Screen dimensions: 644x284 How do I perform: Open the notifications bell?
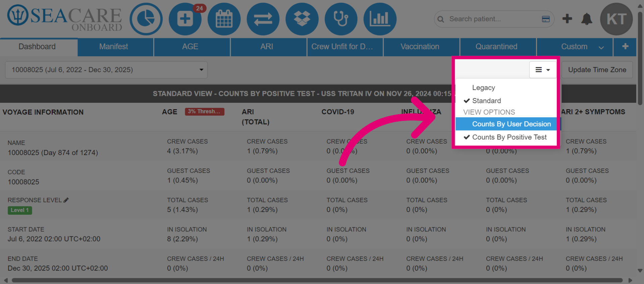coord(587,19)
